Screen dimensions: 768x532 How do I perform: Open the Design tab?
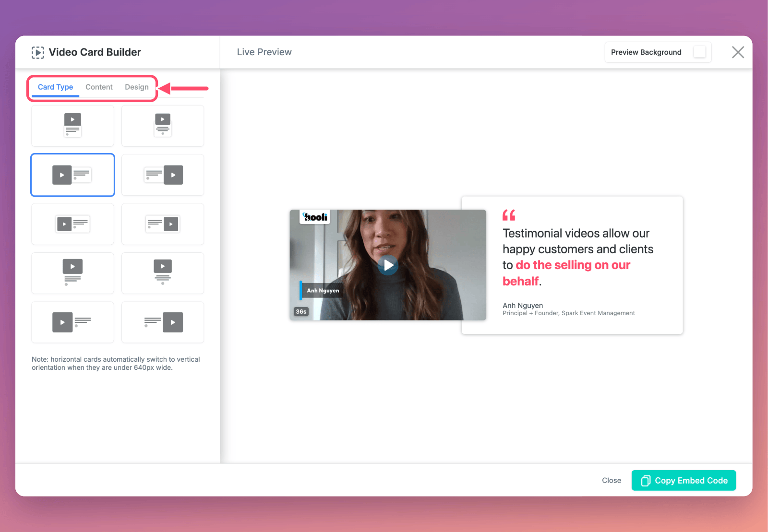tap(137, 87)
